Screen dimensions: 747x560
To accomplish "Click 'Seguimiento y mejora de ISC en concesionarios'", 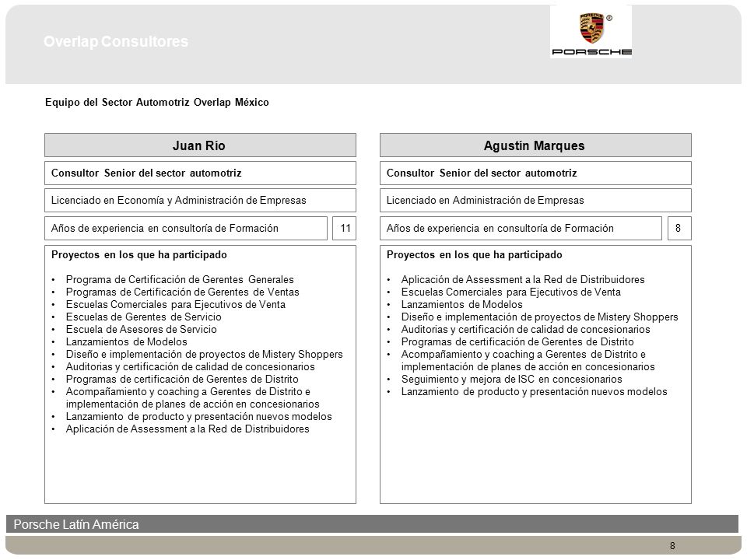I will coord(512,379).
